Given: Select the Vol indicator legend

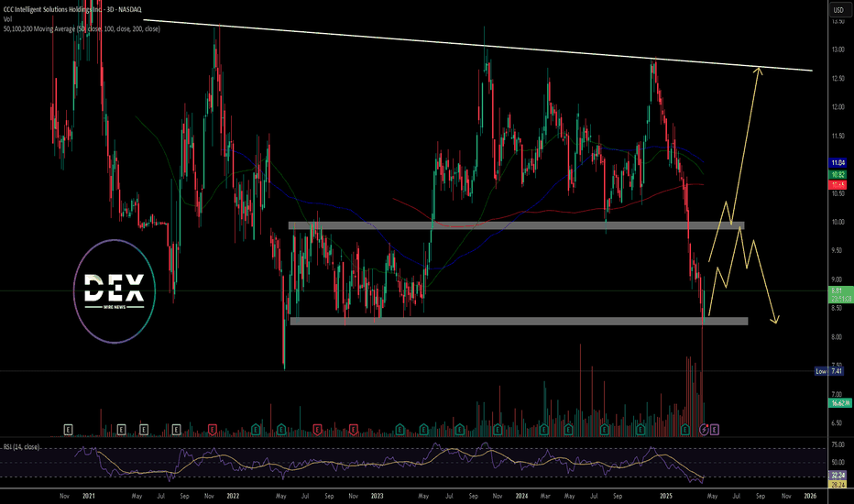Looking at the screenshot, I should [x=7, y=19].
